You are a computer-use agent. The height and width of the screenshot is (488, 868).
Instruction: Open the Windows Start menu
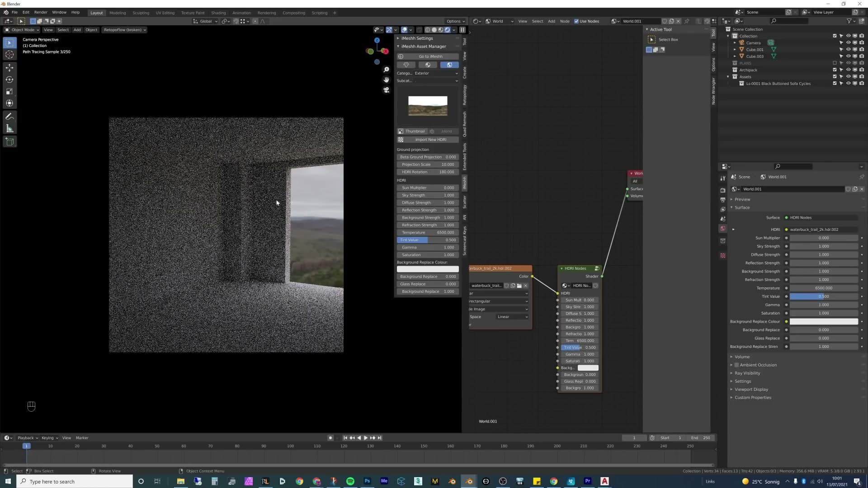[8, 481]
